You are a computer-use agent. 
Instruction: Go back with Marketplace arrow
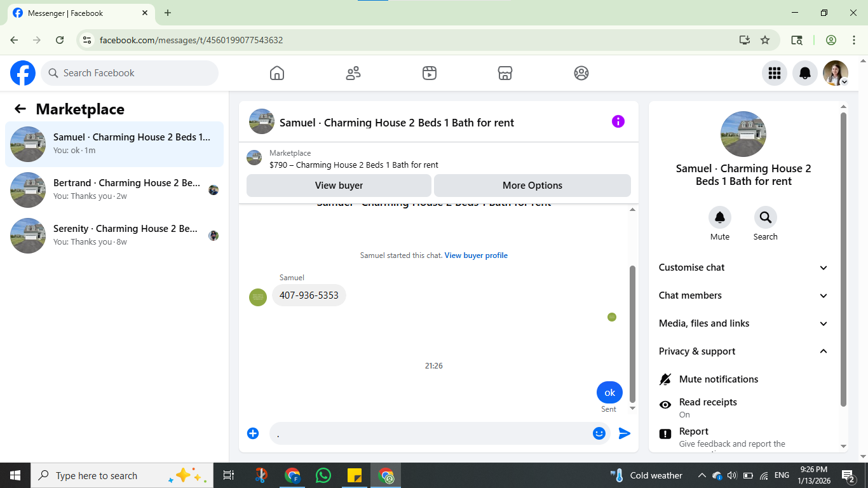click(x=20, y=109)
